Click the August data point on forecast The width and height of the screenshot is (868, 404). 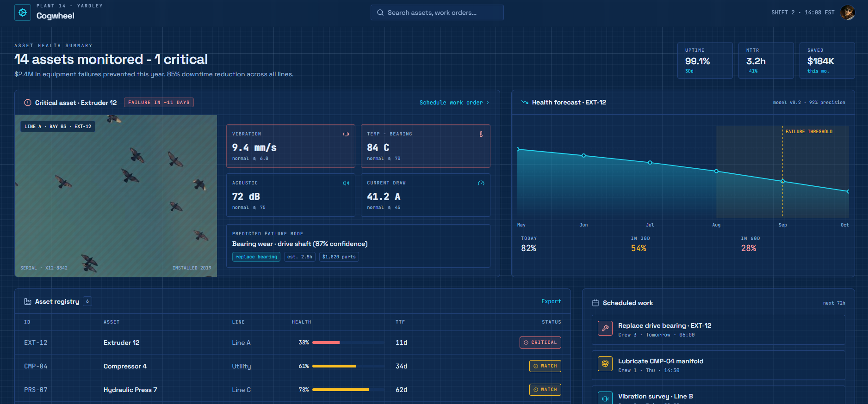click(x=716, y=171)
